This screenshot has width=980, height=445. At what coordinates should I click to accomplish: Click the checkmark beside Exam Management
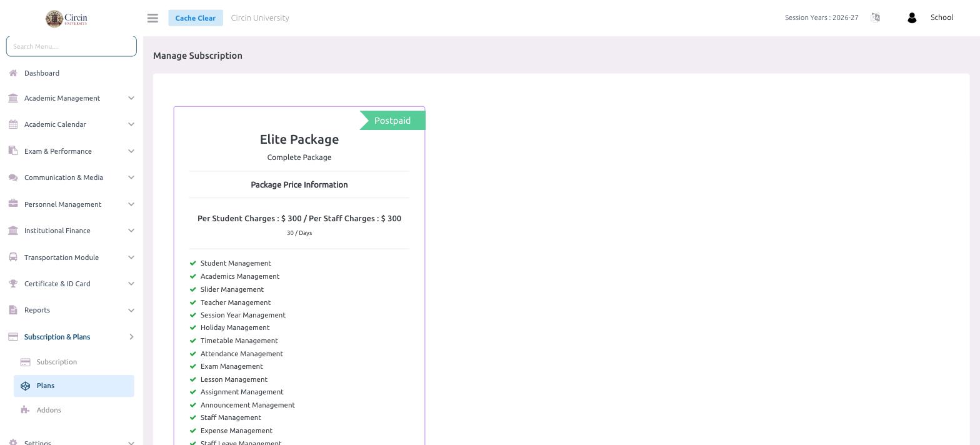point(193,366)
